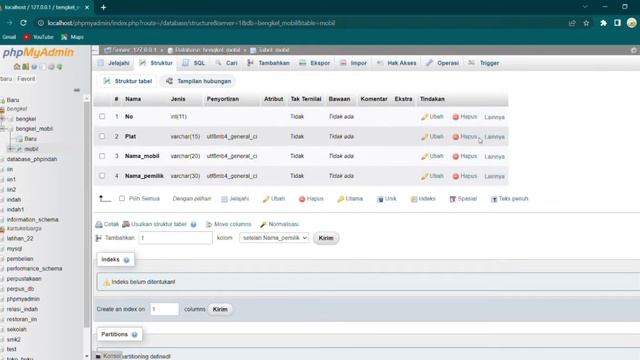The height and width of the screenshot is (360, 640).
Task: Open Lainnya dropdown for Nama_pemilik
Action: coord(494,176)
